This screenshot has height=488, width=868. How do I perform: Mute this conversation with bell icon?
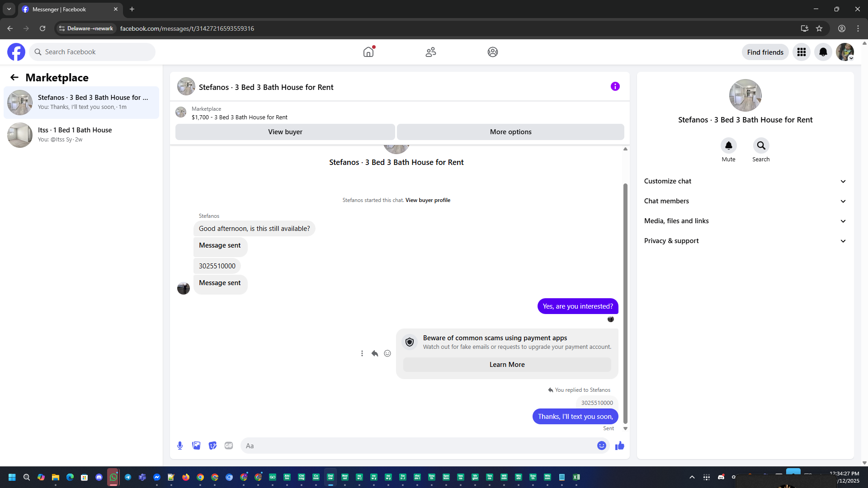[x=728, y=145]
